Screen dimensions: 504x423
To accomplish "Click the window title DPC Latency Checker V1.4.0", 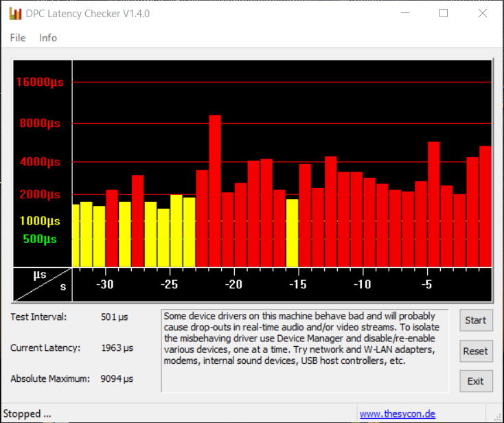I will point(87,14).
